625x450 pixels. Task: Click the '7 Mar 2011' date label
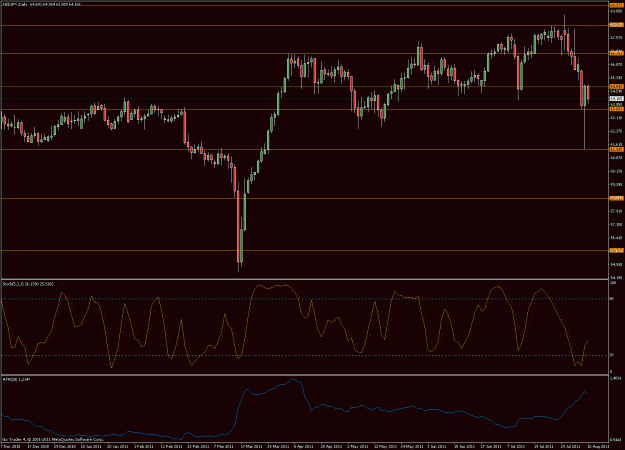[x=224, y=446]
